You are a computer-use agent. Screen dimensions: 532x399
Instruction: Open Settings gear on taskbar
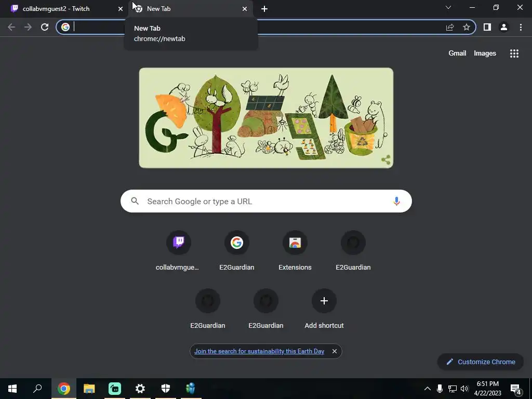(x=140, y=389)
